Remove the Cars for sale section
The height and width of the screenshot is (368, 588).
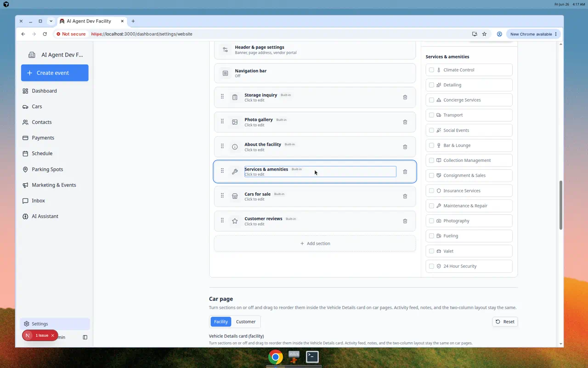pos(405,196)
